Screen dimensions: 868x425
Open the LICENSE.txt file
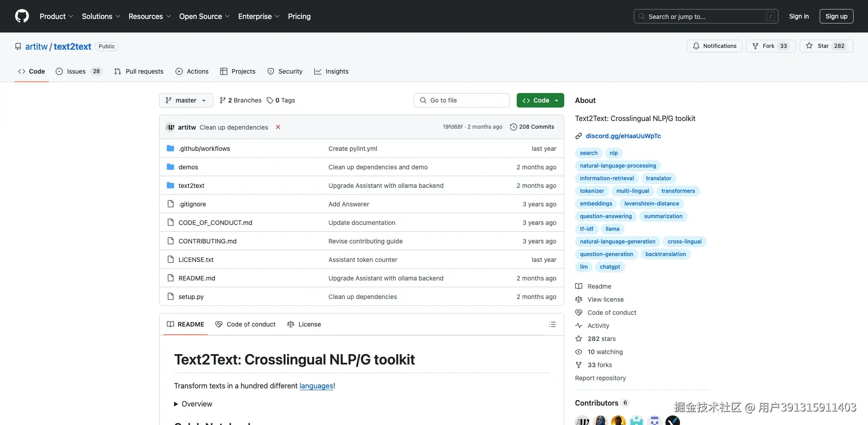coord(196,260)
